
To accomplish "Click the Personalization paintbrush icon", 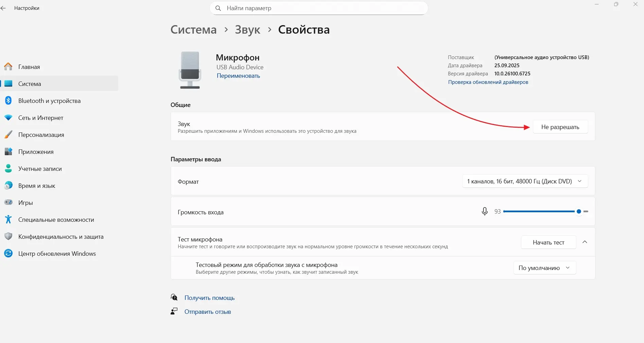I will pyautogui.click(x=8, y=134).
